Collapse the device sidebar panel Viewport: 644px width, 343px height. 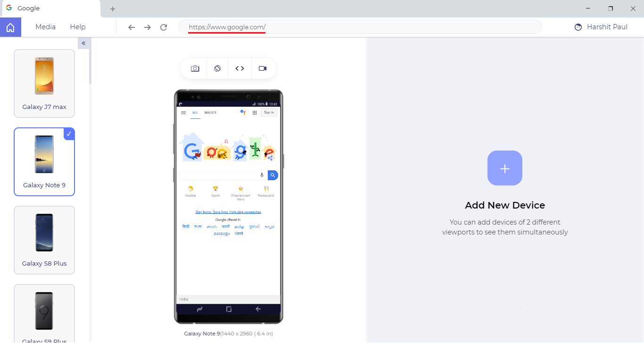tap(83, 43)
